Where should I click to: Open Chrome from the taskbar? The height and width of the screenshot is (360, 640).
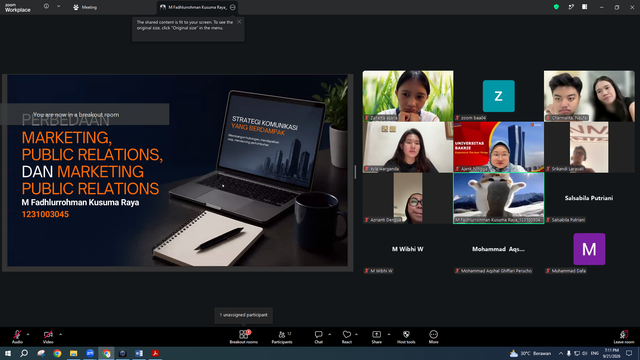57,353
